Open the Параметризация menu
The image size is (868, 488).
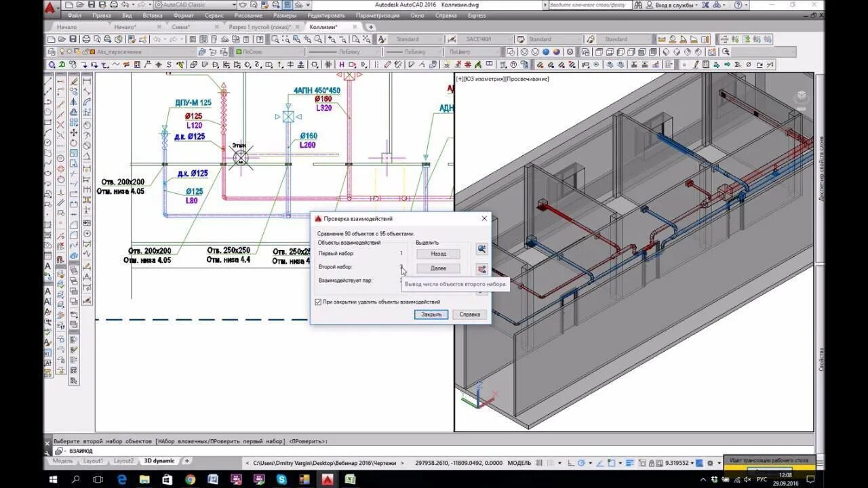(x=377, y=16)
